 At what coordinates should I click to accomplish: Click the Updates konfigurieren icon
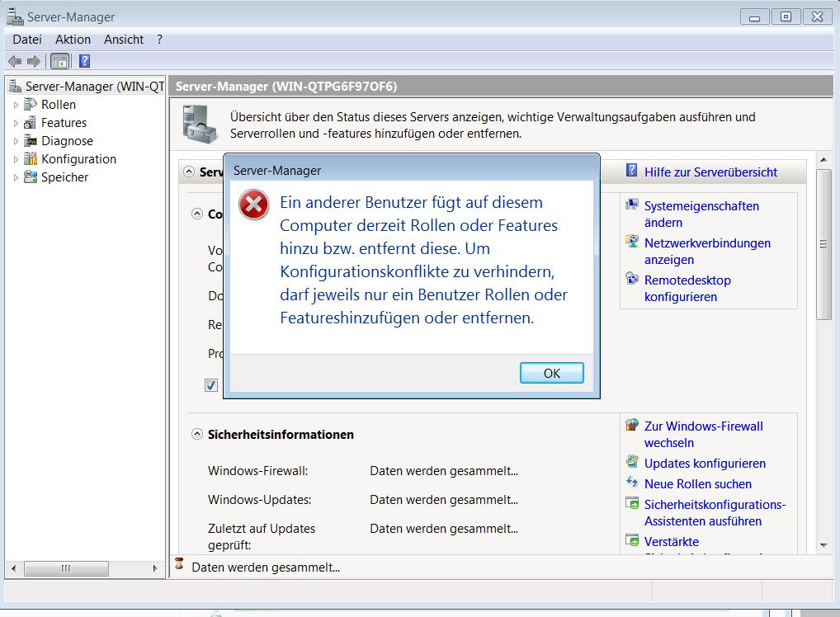[x=632, y=462]
